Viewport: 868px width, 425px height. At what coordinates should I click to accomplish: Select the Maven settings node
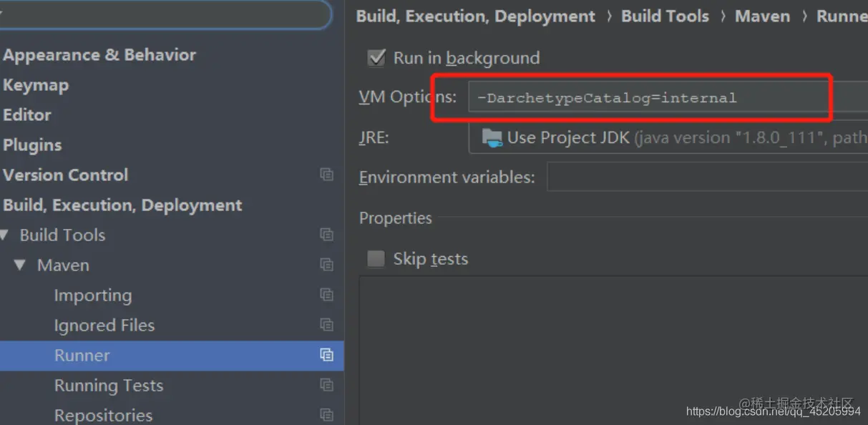click(x=64, y=265)
